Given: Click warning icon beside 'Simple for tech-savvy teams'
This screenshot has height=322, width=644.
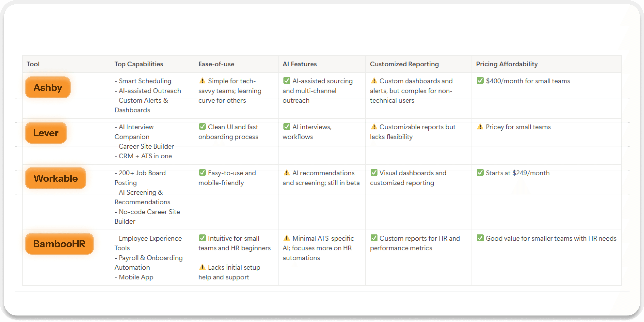Looking at the screenshot, I should (202, 81).
